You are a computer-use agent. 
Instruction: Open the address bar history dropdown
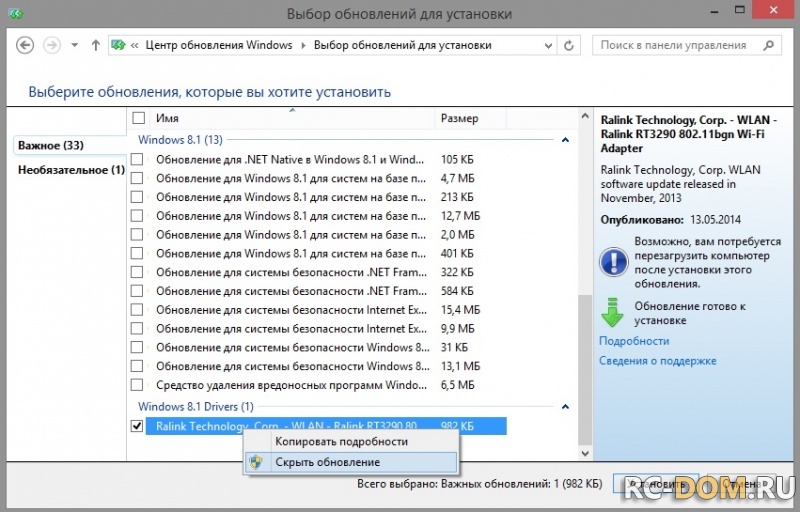548,46
